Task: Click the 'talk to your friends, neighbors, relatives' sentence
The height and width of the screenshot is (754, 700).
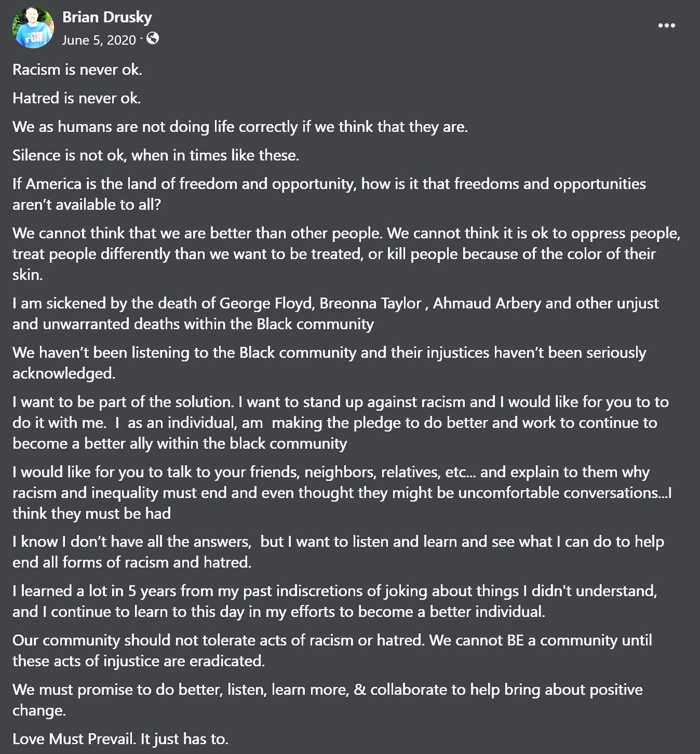Action: pyautogui.click(x=342, y=493)
